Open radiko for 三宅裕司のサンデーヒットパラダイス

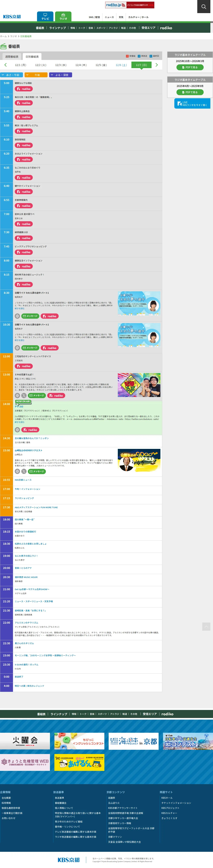point(24,366)
